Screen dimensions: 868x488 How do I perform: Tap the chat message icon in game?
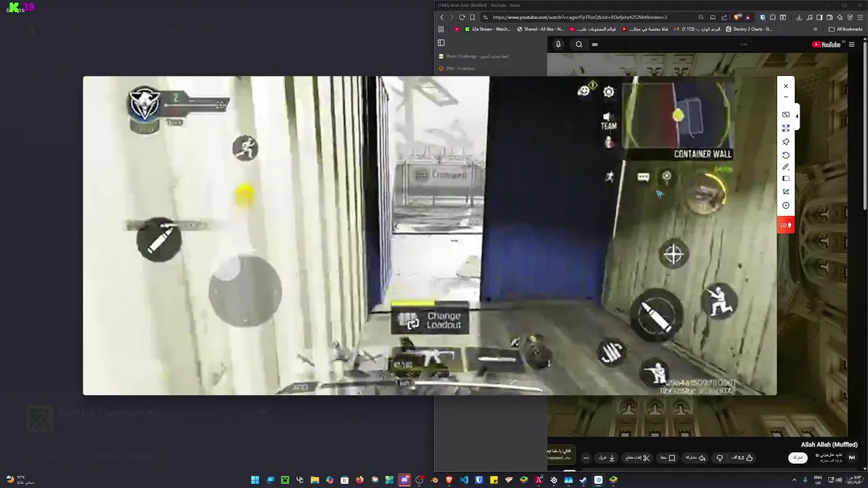pyautogui.click(x=644, y=177)
